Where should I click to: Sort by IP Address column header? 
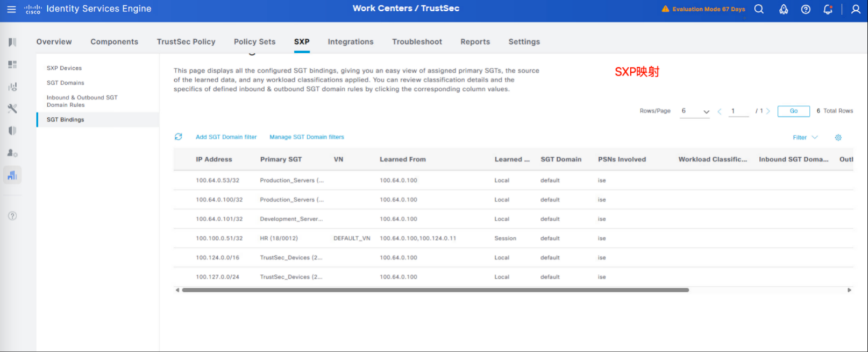click(x=214, y=159)
